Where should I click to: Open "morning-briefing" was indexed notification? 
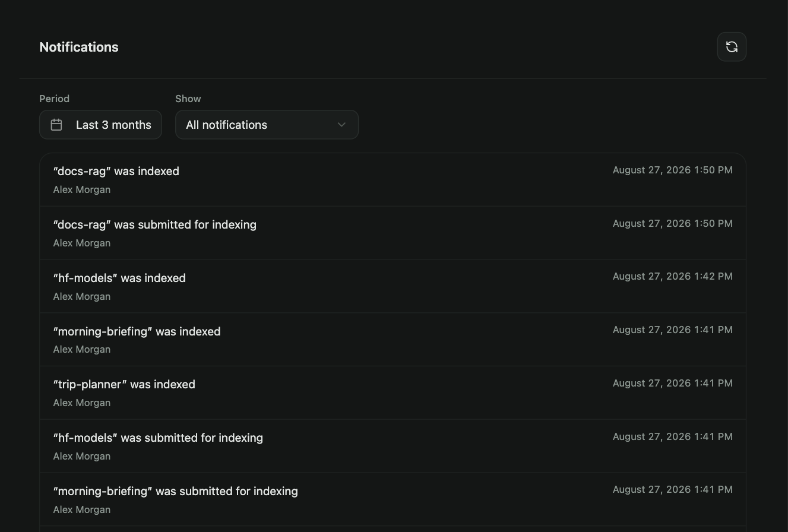click(x=393, y=340)
